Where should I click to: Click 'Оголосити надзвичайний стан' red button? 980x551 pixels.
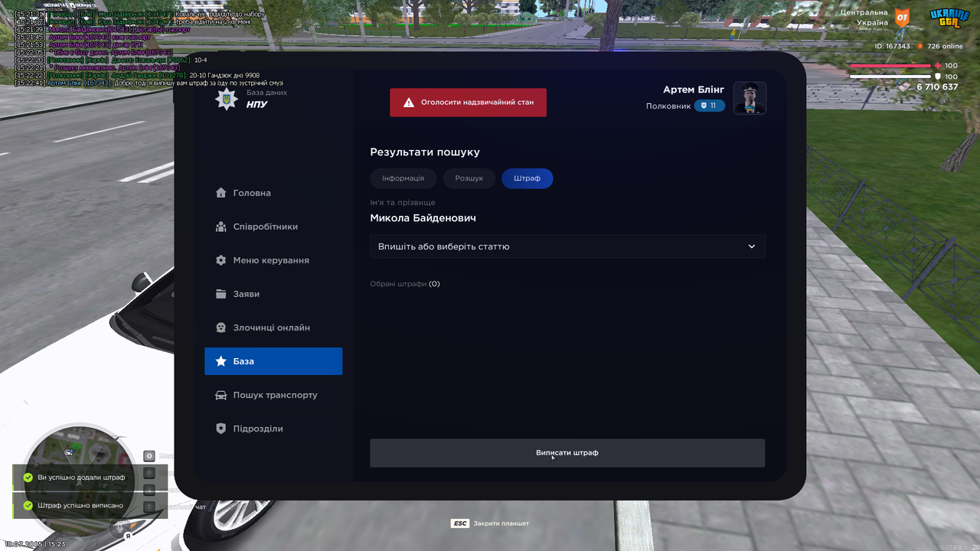(x=469, y=102)
